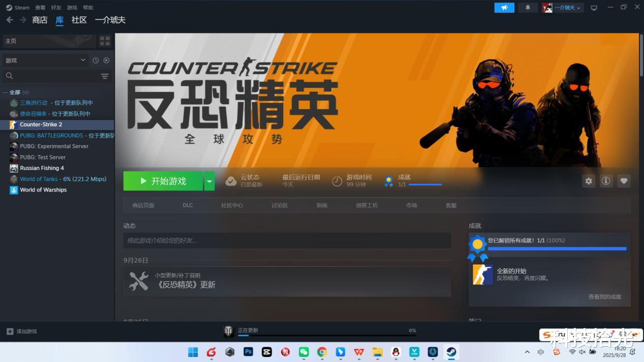This screenshot has height=362, width=644.
Task: Open the 游戏 category dropdown
Action: [45, 60]
